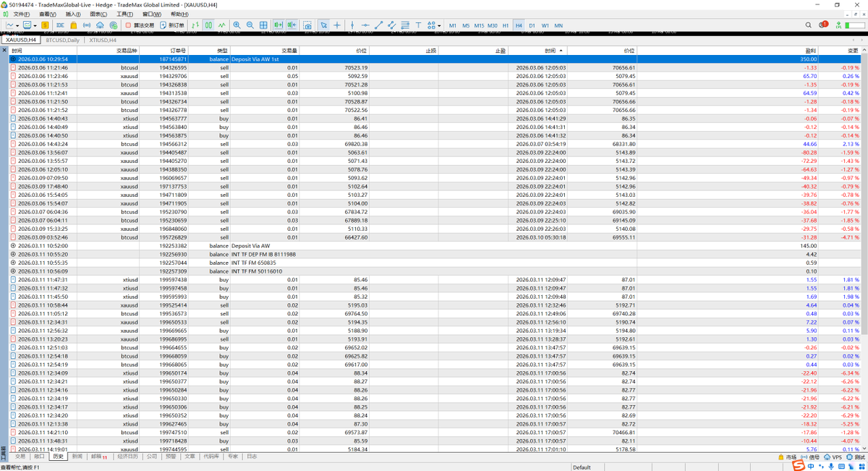Viewport: 868px width, 471px height.
Task: Toggle algorithmic trading button 算法交易
Action: [140, 25]
